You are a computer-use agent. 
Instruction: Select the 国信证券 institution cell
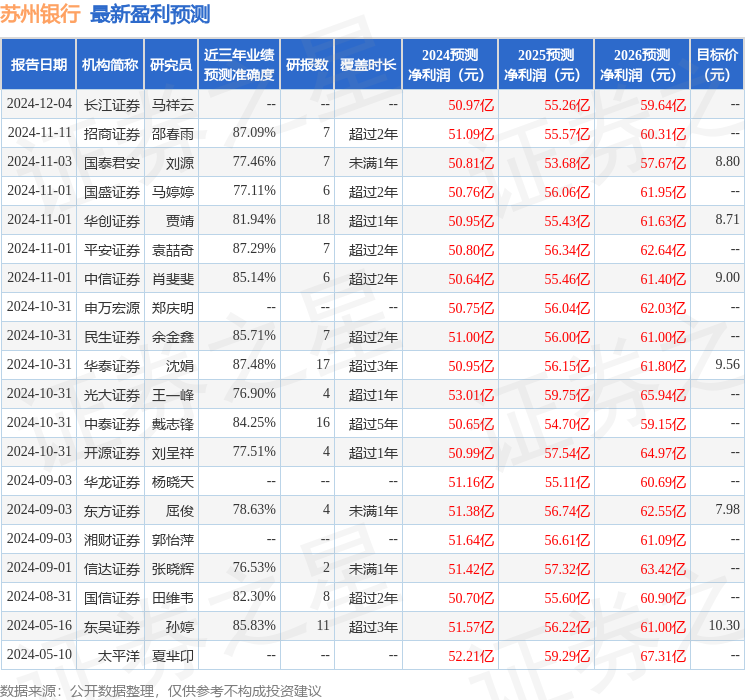point(112,598)
